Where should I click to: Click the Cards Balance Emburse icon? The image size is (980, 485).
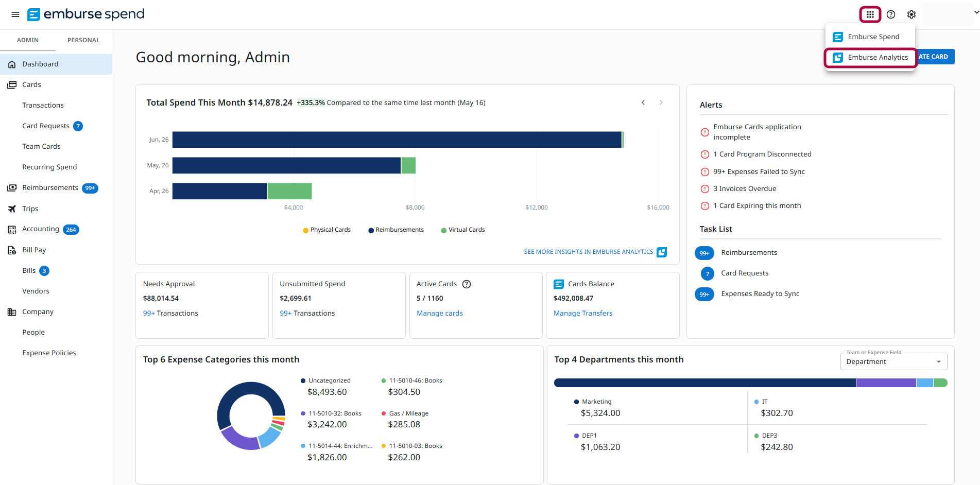click(x=559, y=284)
